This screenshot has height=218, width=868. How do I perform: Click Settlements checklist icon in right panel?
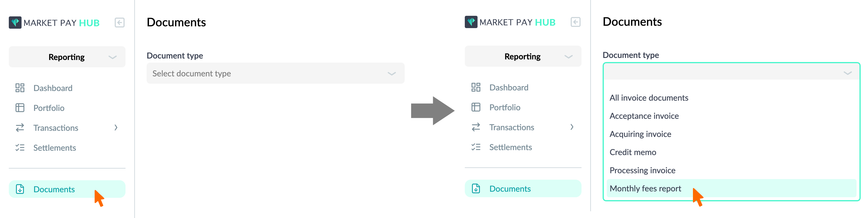coord(476,147)
